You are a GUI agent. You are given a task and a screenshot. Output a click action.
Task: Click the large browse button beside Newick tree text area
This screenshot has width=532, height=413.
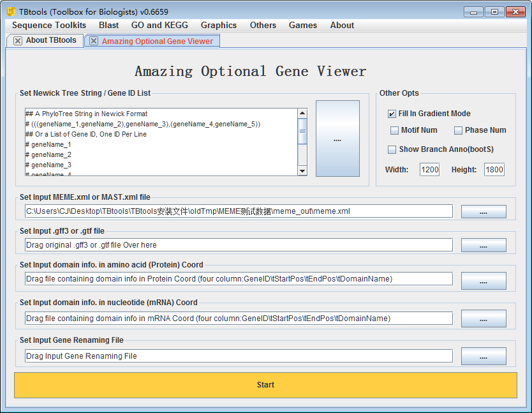tap(337, 139)
